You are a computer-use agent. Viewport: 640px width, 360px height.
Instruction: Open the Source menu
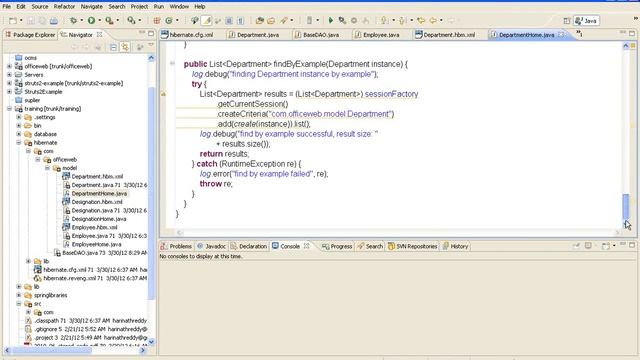(x=40, y=7)
